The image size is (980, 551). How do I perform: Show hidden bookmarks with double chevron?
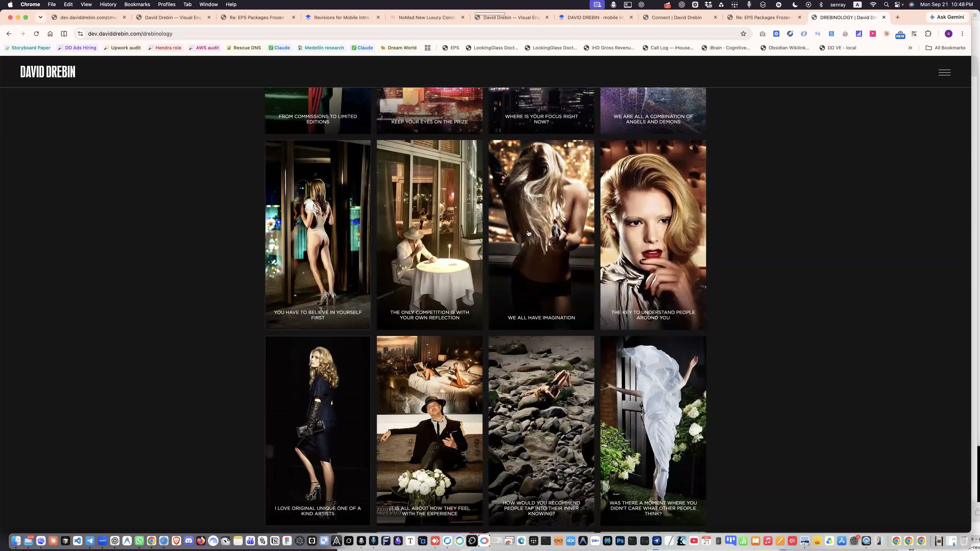tap(910, 48)
